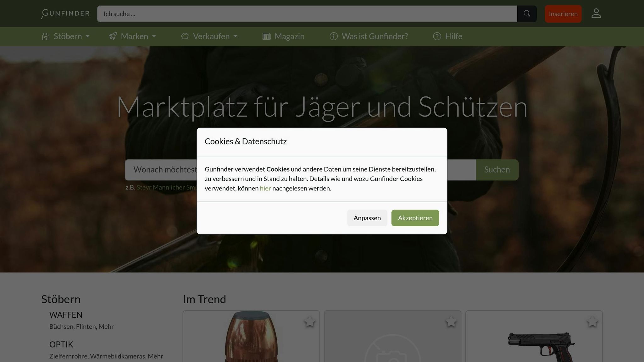
Task: Favorite the bullet listing with its star
Action: (x=310, y=322)
